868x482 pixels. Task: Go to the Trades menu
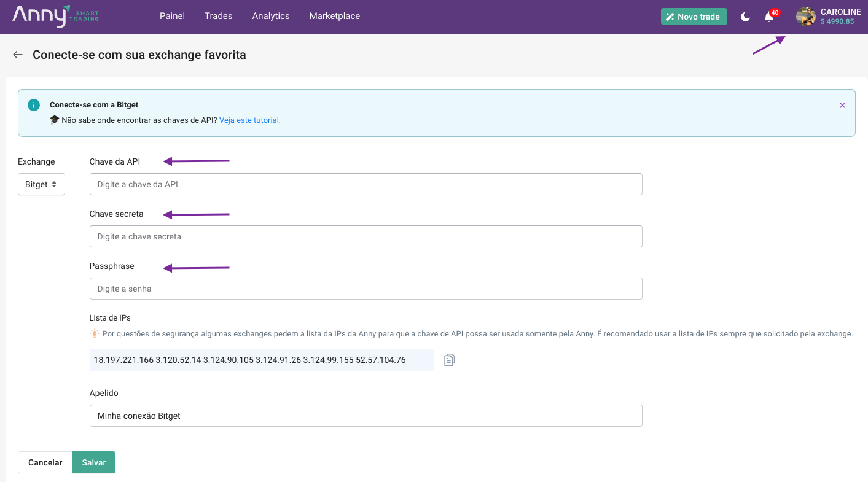tap(219, 17)
